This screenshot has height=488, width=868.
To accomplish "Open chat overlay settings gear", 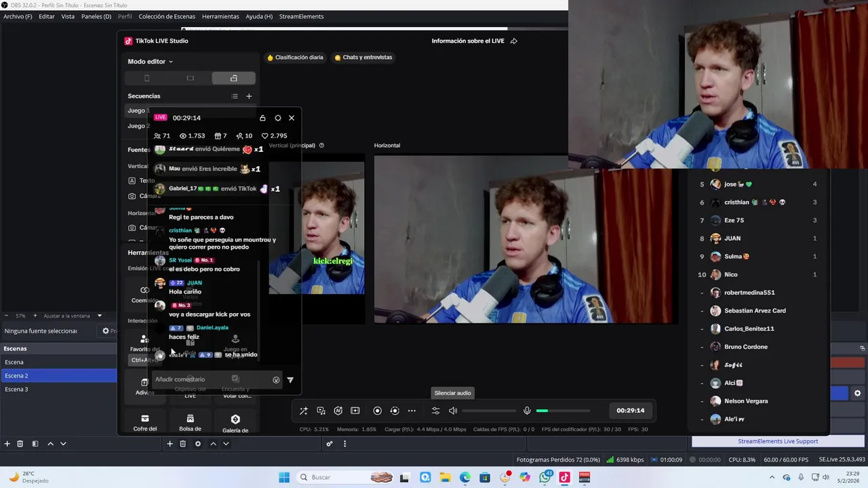I will 278,118.
